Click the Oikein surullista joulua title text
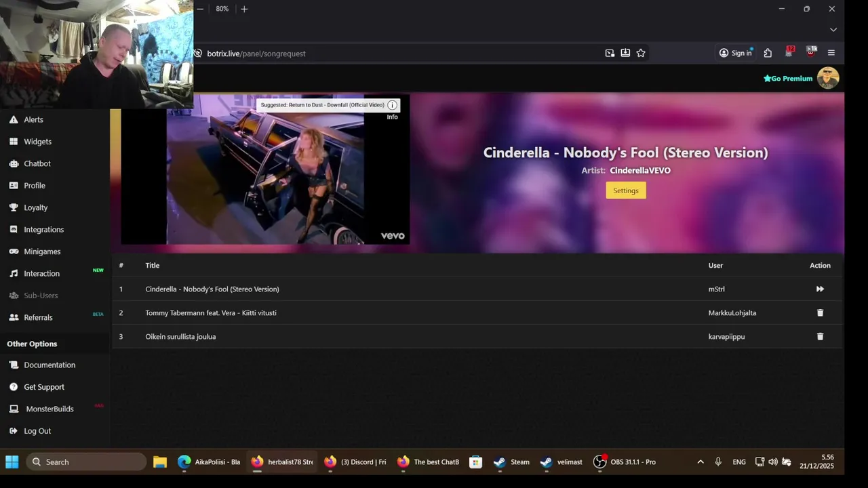 click(x=180, y=337)
